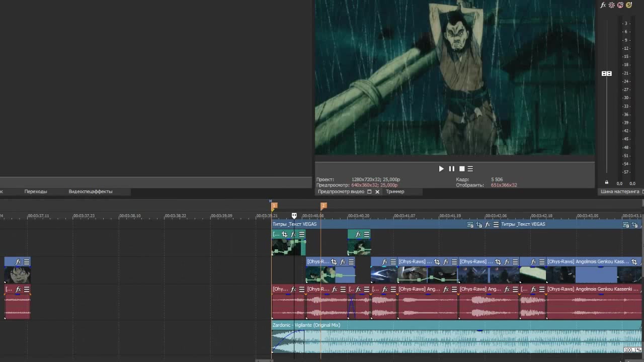Switch to the Триммер tab
The width and height of the screenshot is (644, 362).
[395, 192]
